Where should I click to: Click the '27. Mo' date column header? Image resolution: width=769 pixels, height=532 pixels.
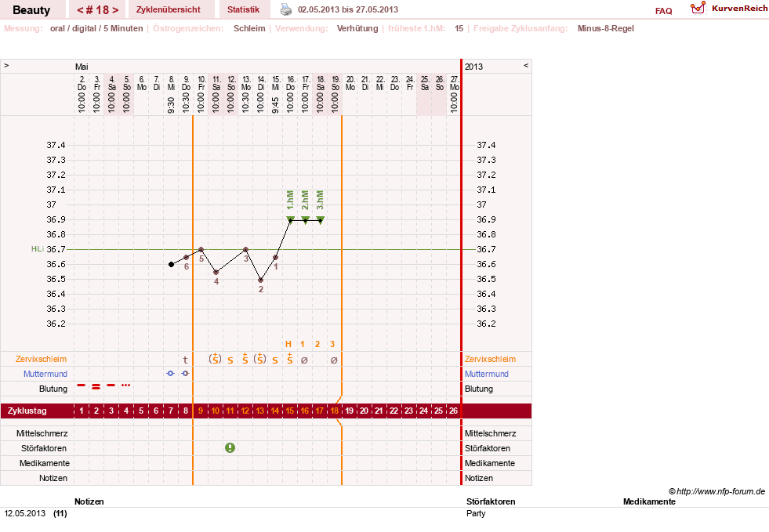pos(454,83)
